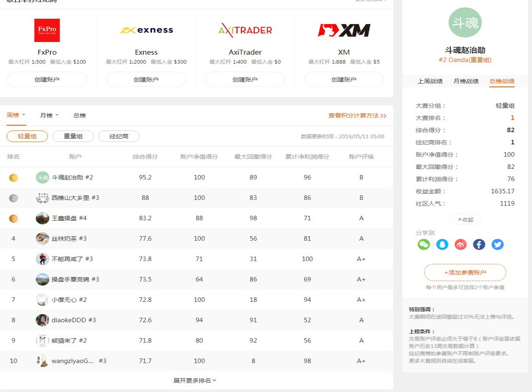Open 熊猫来了 avatar
The height and width of the screenshot is (392, 532).
[42, 341]
